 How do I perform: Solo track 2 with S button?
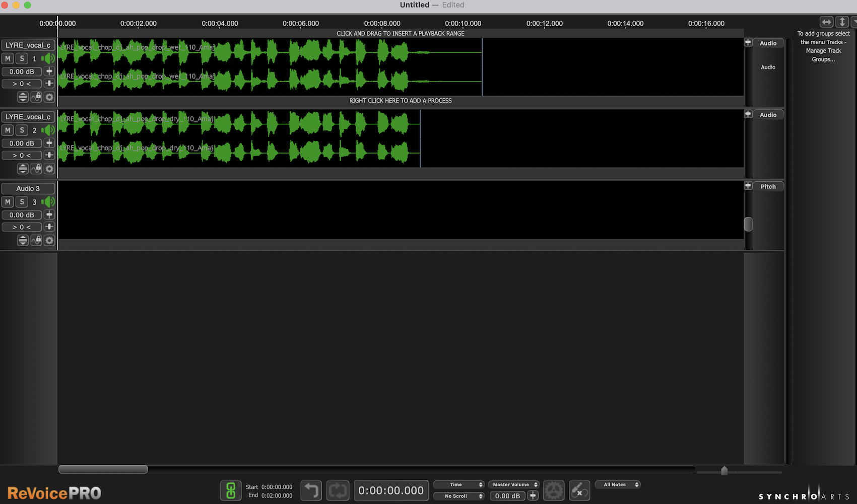pos(22,130)
